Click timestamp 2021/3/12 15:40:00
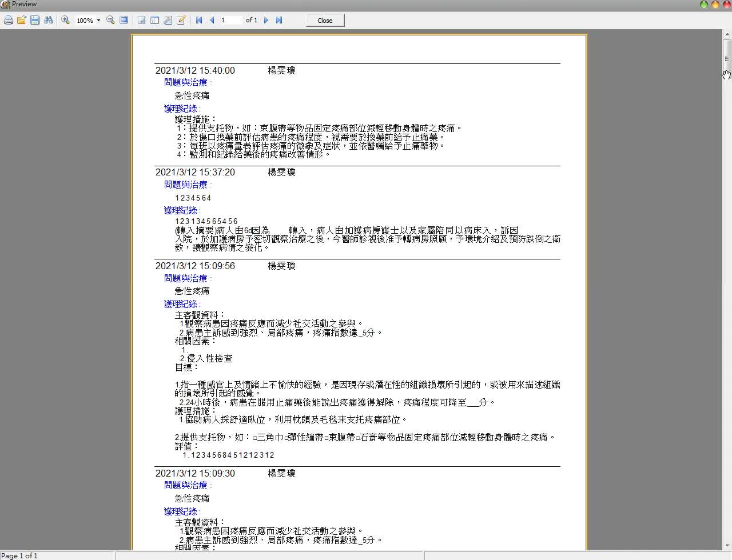Image resolution: width=732 pixels, height=560 pixels. [195, 70]
